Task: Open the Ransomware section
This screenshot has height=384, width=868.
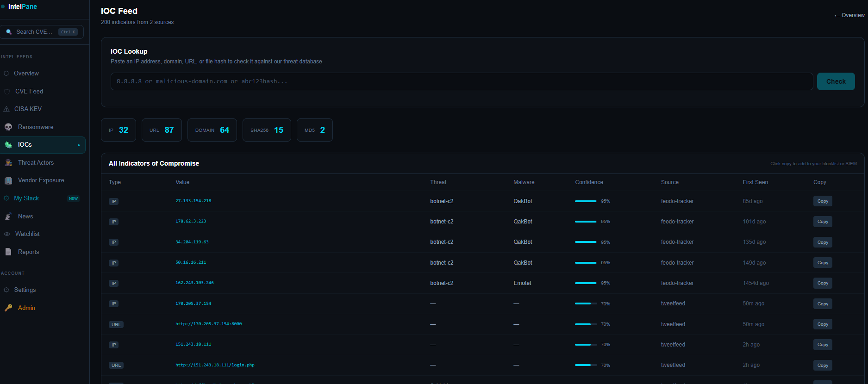Action: (x=43, y=127)
